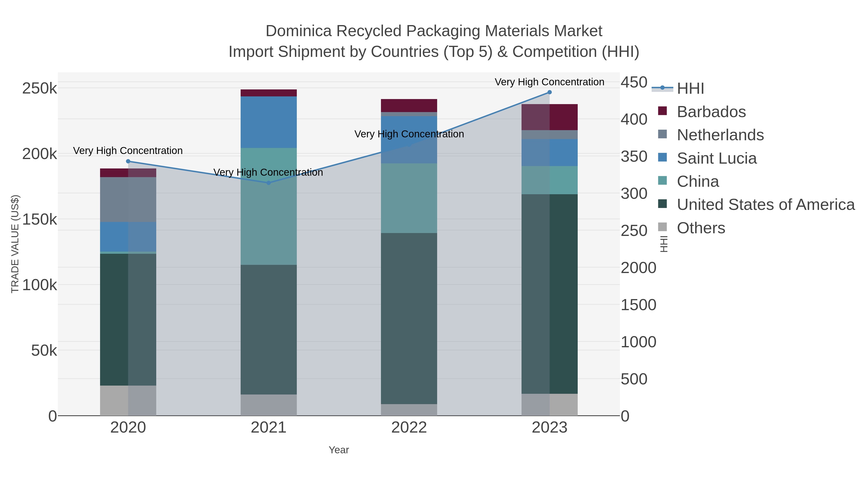This screenshot has height=488, width=868.
Task: Click the 2022 x-axis year label
Action: (x=409, y=428)
